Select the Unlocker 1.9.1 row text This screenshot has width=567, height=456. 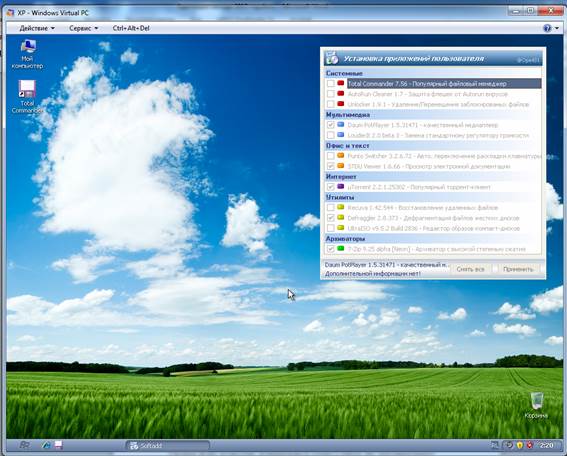438,104
